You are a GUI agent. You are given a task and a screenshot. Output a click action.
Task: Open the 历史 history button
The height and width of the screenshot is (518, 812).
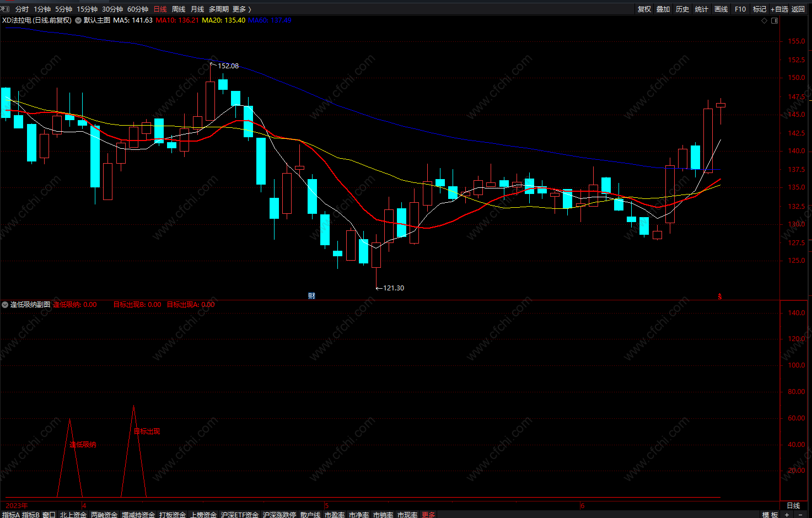(682, 9)
